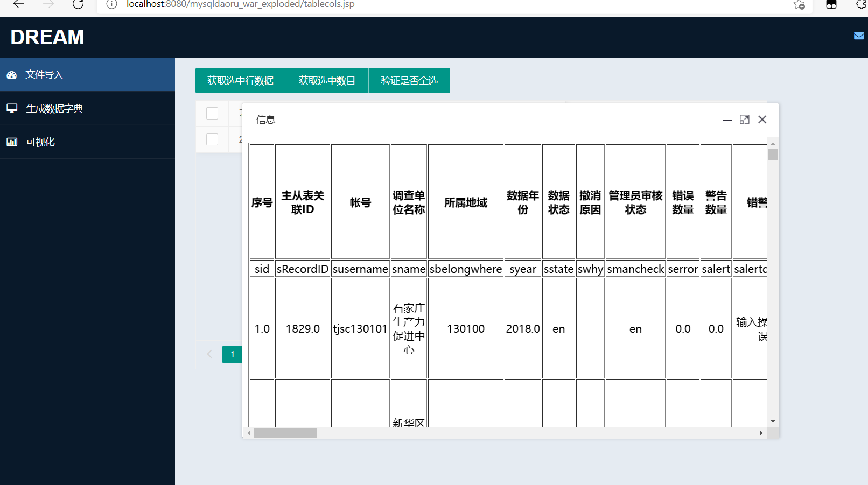Tick the table header select-all checkbox
Viewport: 868px width, 485px height.
[212, 113]
